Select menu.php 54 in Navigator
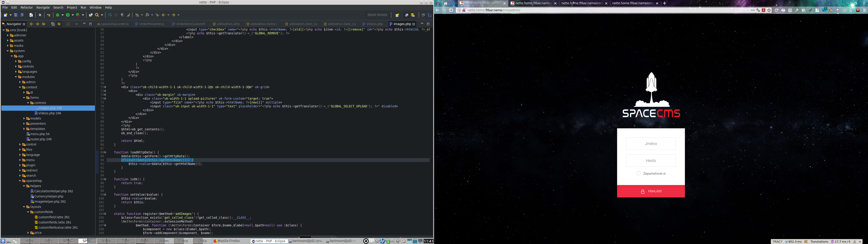Viewport: 868px width, 244px height. tap(40, 134)
